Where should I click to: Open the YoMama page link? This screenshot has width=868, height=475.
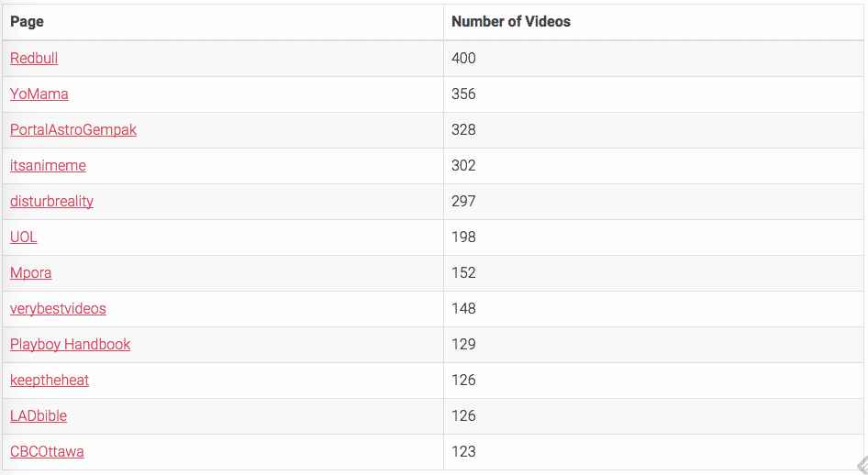(x=39, y=94)
